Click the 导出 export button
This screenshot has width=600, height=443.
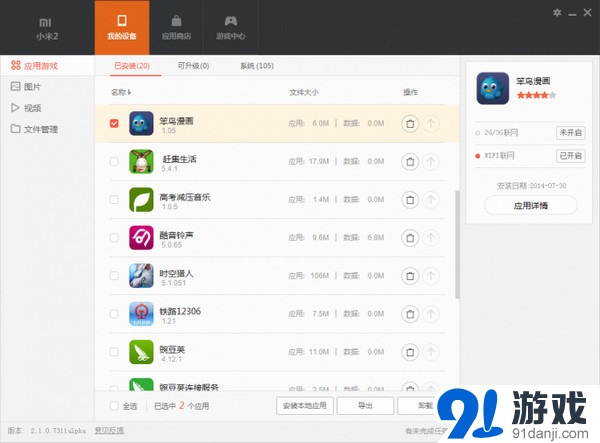(365, 406)
